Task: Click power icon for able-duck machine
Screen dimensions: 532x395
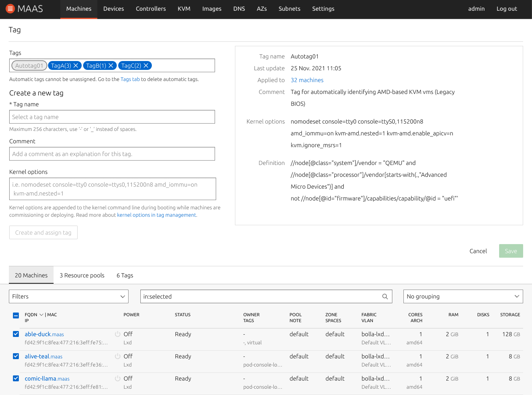Action: 117,334
